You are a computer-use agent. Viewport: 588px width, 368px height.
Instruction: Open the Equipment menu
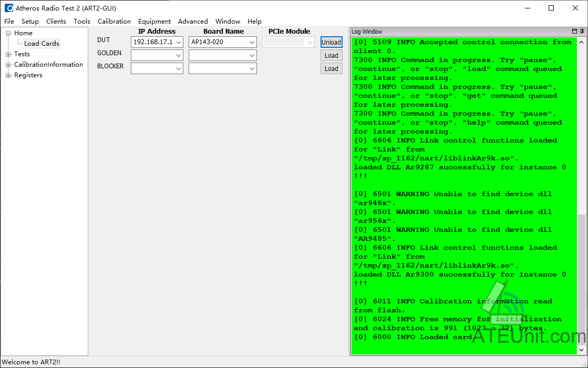(154, 22)
